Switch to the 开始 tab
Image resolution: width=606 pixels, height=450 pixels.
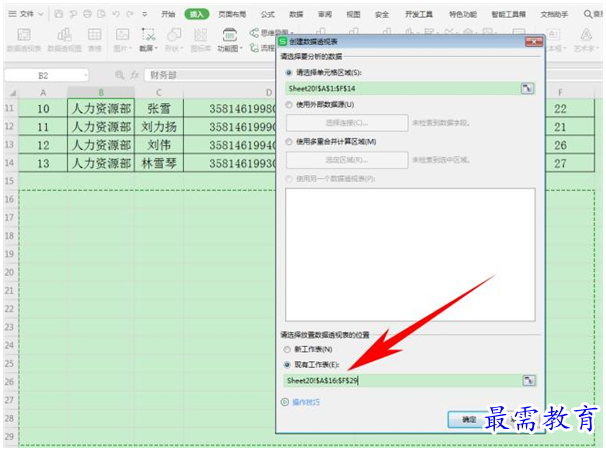coord(168,14)
